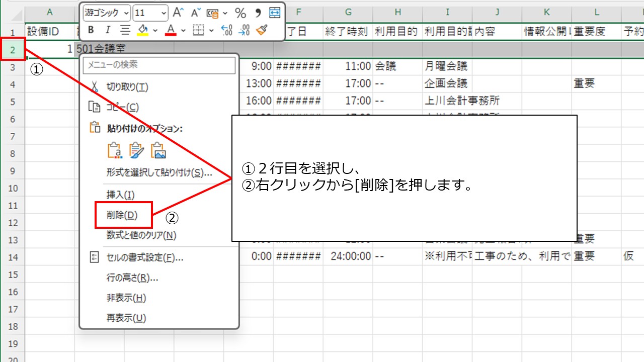Center-align the cell contents
The width and height of the screenshot is (644, 362).
pyautogui.click(x=124, y=30)
